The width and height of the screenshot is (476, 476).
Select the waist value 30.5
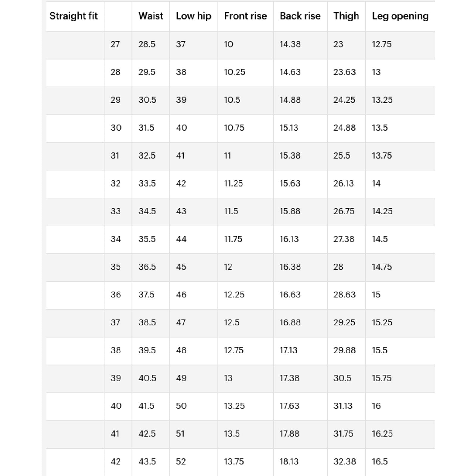point(147,100)
